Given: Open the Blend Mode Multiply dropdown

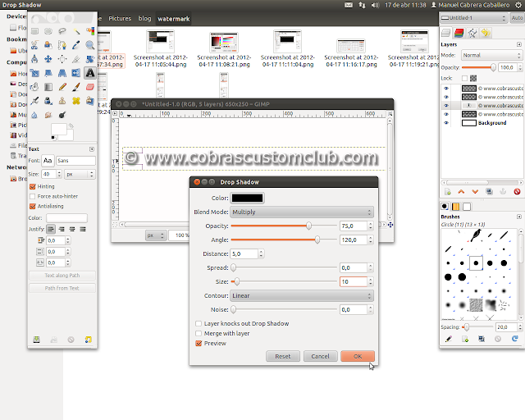Looking at the screenshot, I should pyautogui.click(x=302, y=212).
